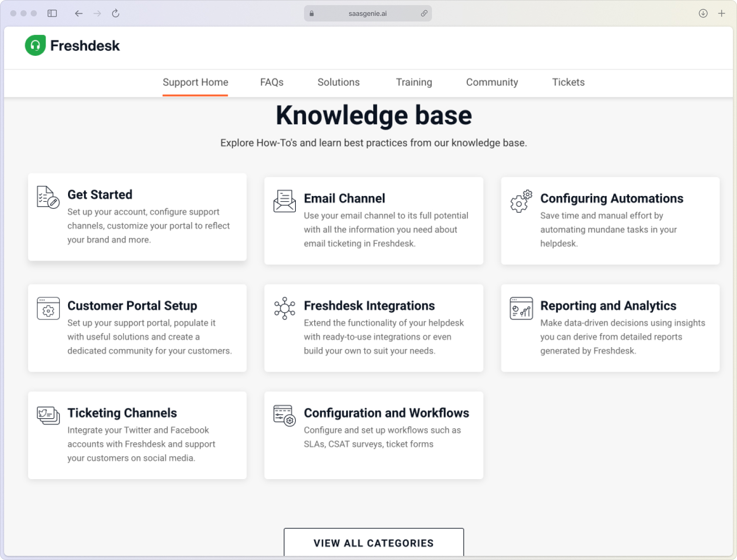Click the 'Use your email channel' description text

(386, 229)
